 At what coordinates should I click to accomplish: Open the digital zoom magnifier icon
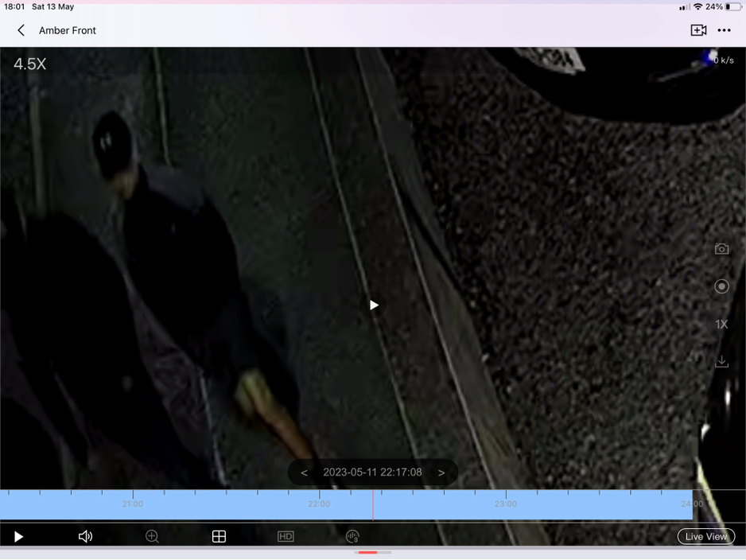pos(152,537)
